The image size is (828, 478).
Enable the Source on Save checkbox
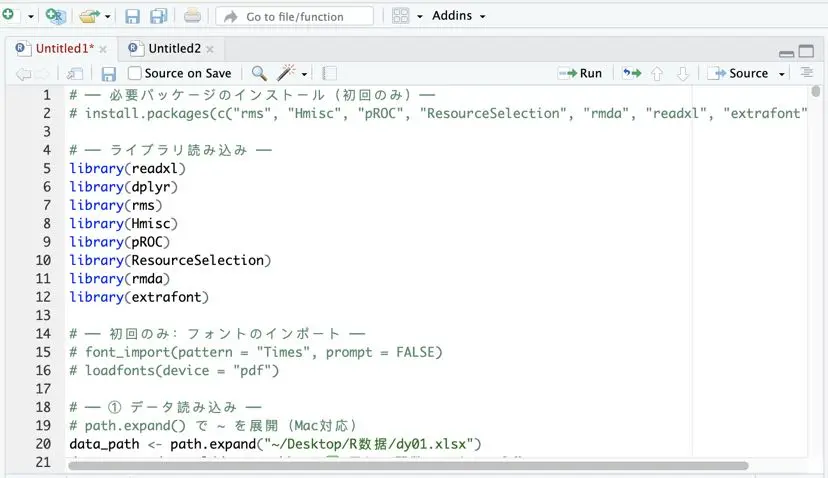[x=135, y=73]
